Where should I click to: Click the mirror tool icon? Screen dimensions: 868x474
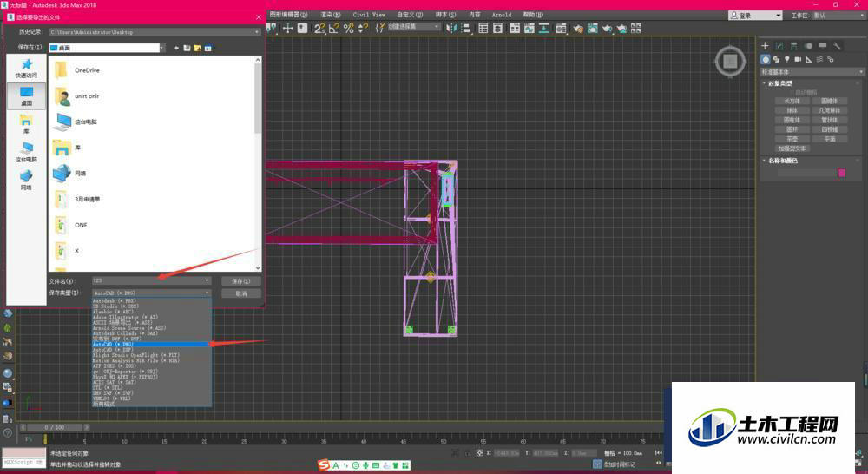451,28
